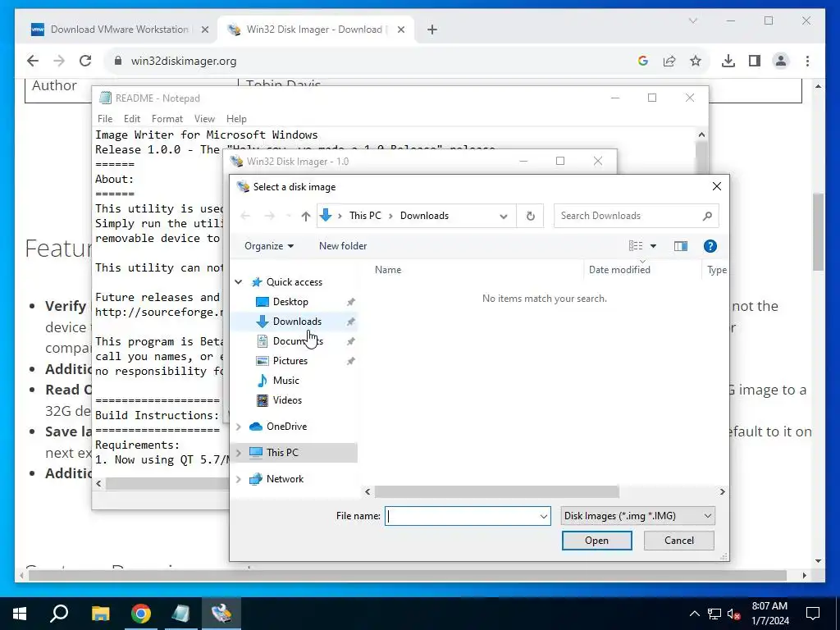840x630 pixels.
Task: Select Pictures in Quick access
Action: [x=290, y=361]
